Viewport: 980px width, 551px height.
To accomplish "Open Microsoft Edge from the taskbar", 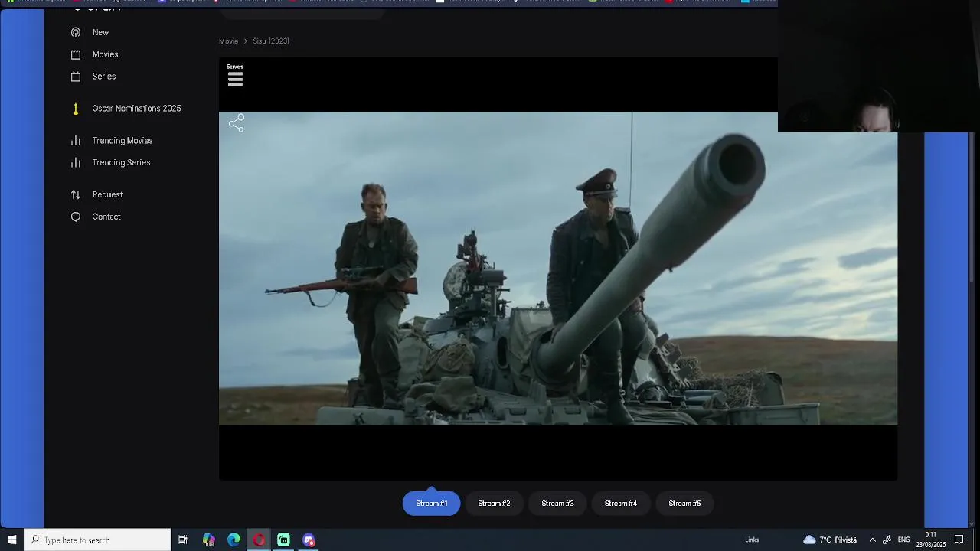I will [234, 540].
